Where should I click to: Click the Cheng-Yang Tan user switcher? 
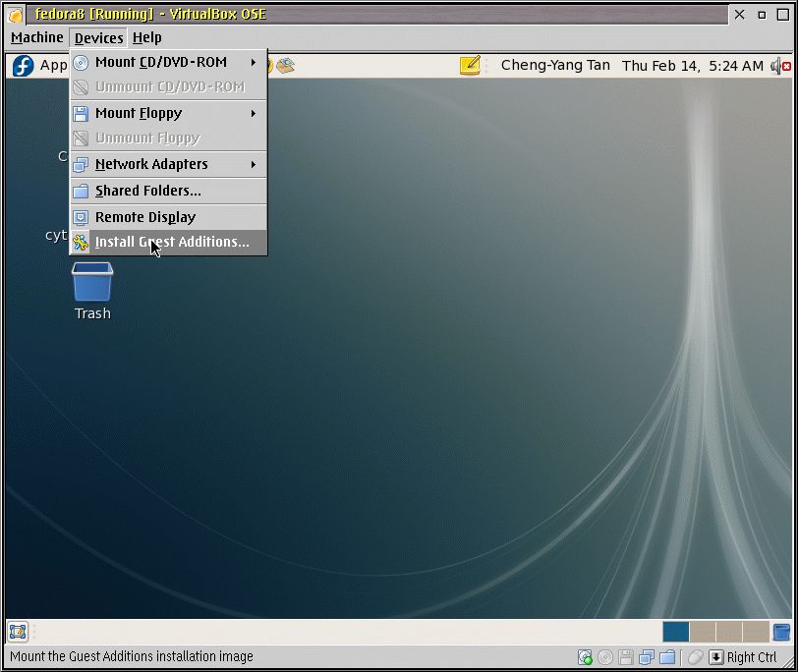point(555,65)
